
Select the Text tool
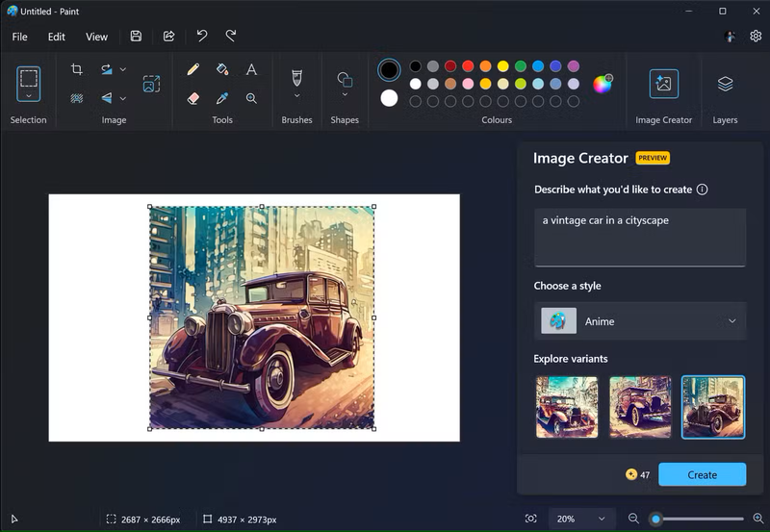tap(251, 69)
